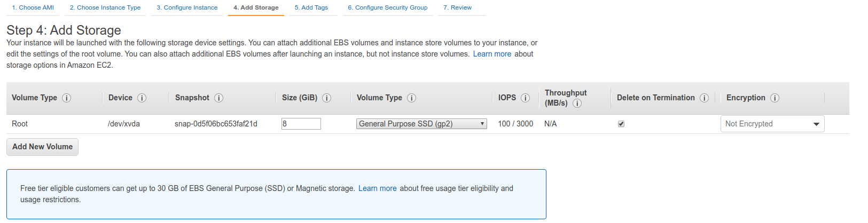Viewport: 868px width, 223px height.
Task: Click snapshot ID snap-0d5f06bc653faf21d
Action: coord(216,124)
